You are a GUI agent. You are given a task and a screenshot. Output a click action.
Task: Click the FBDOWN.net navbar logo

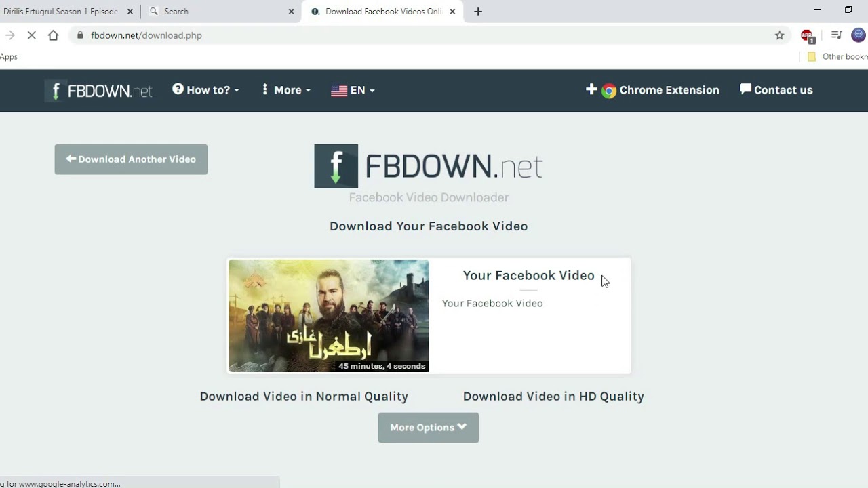(98, 90)
